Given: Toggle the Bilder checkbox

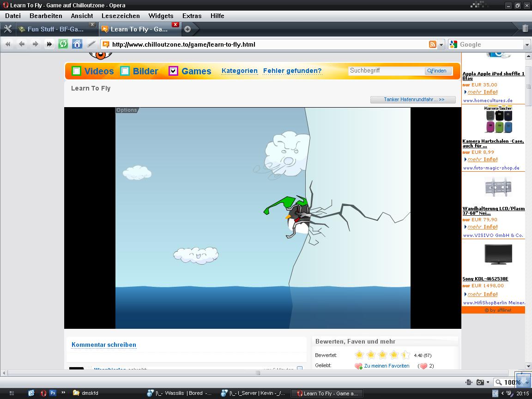Looking at the screenshot, I should point(125,71).
